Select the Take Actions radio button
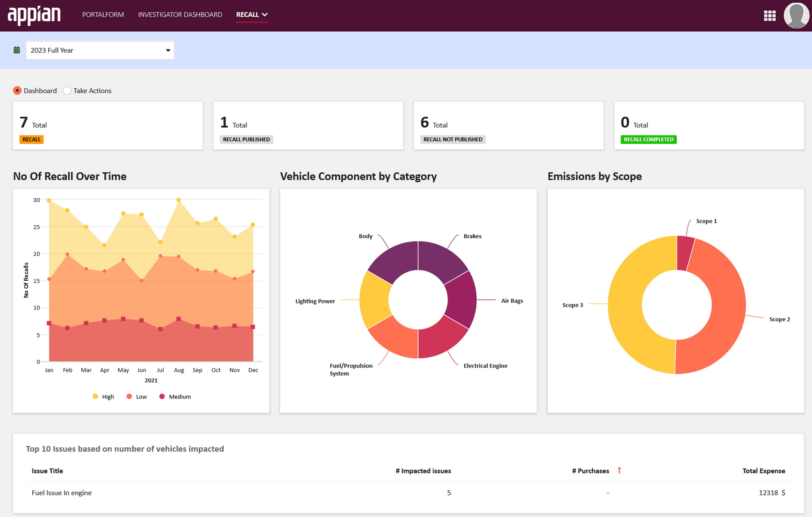Image resolution: width=812 pixels, height=517 pixels. pos(67,91)
